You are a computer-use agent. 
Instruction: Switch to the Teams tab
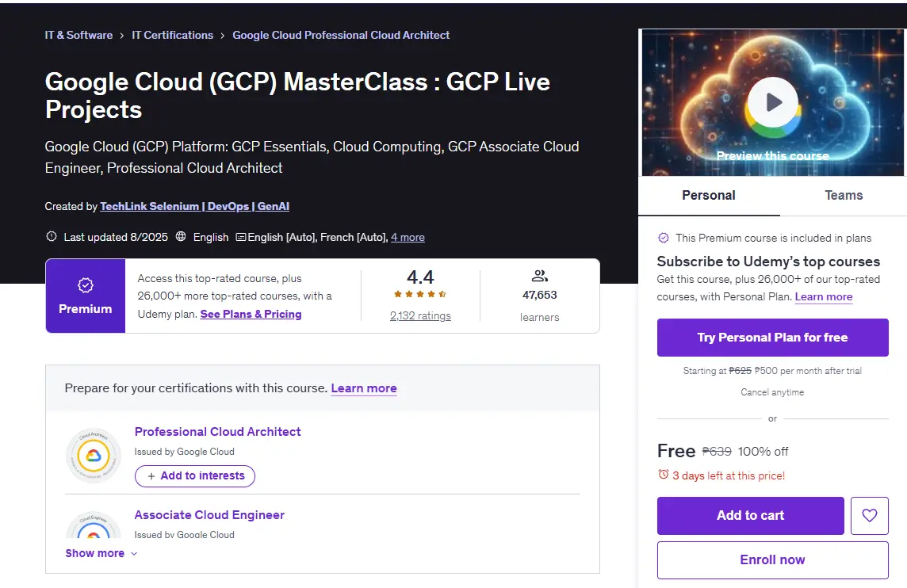click(844, 196)
